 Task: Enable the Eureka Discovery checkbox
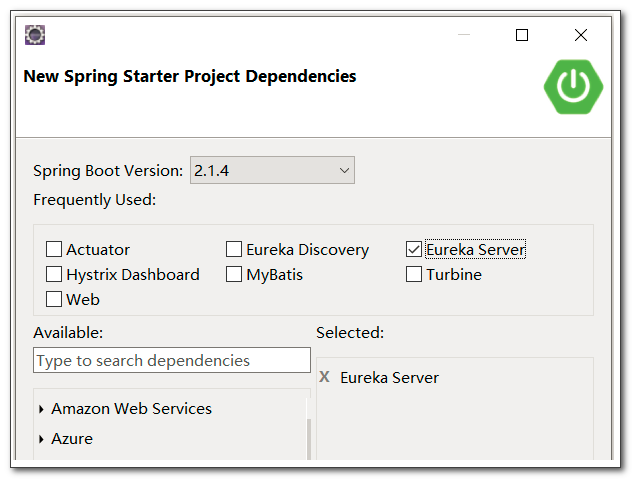point(234,250)
